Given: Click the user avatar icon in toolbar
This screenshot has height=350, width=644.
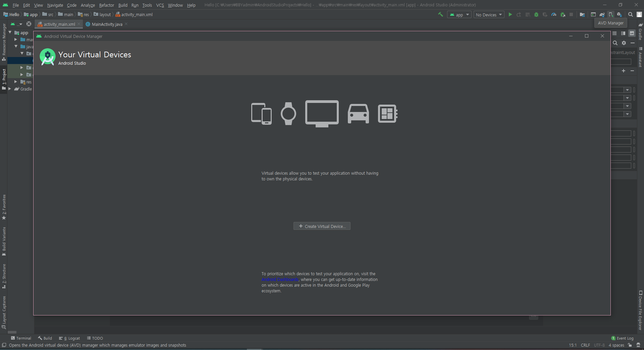Looking at the screenshot, I should coord(639,14).
